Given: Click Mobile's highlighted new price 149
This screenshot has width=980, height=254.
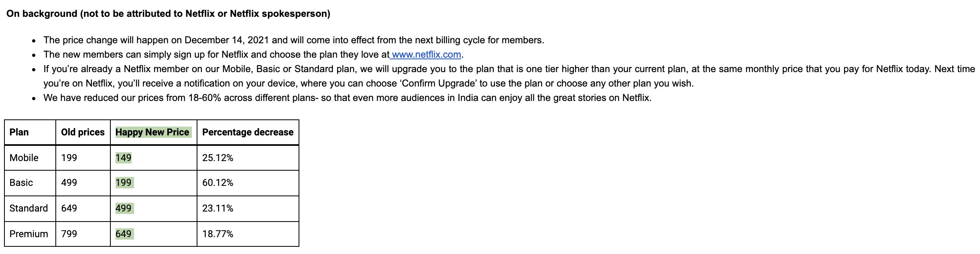Looking at the screenshot, I should 124,158.
